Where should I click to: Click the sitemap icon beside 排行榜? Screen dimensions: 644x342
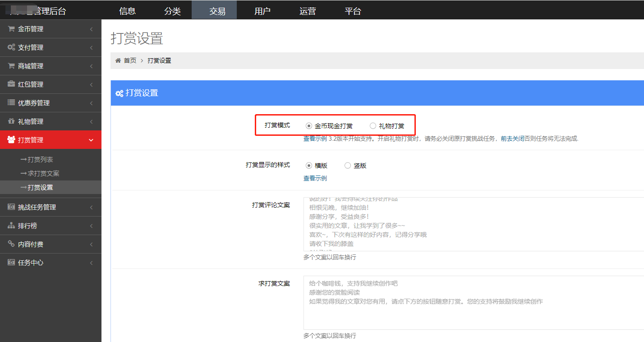pos(11,226)
